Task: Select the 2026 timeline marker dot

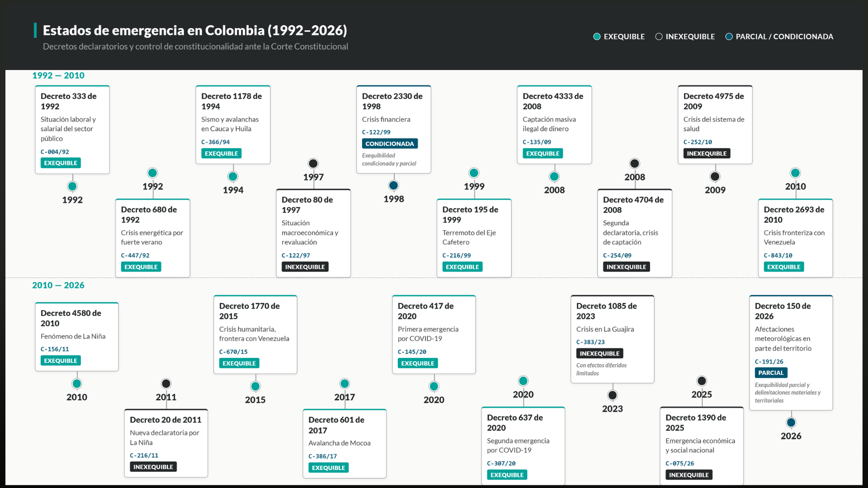Action: point(791,422)
